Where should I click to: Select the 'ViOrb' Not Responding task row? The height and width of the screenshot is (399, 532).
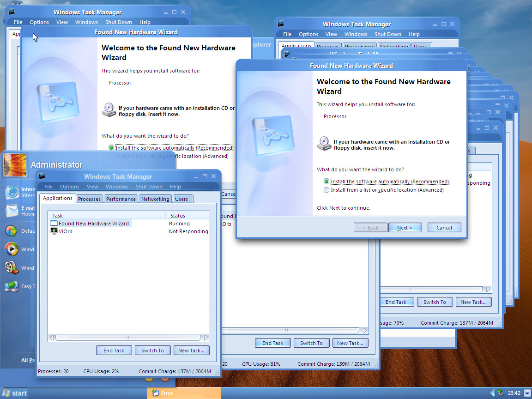pyautogui.click(x=129, y=231)
